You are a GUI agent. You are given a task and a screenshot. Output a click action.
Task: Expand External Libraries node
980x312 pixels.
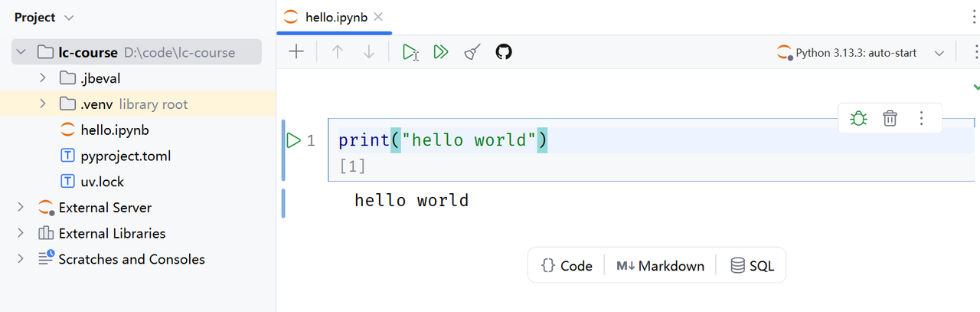point(21,233)
